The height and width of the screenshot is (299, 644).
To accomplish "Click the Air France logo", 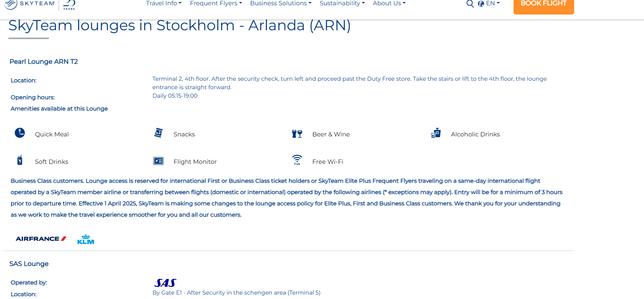I will [x=41, y=239].
